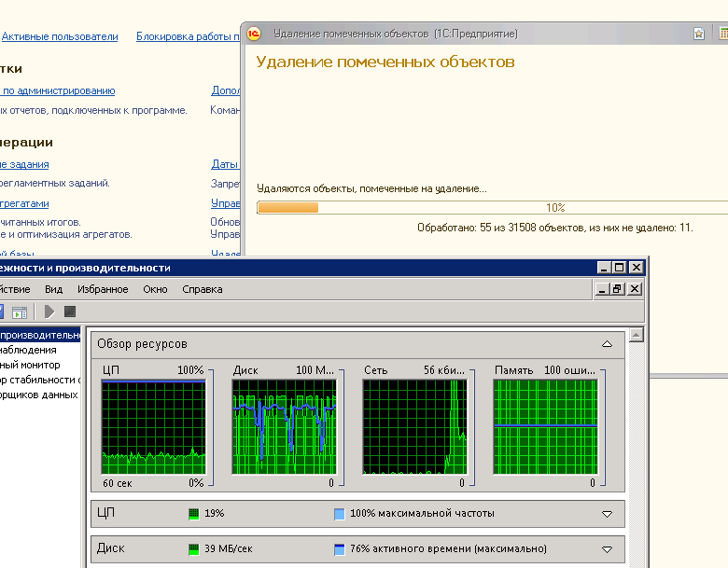Open the partially visible Действие menu
Screen dimensions: 728x568
pyautogui.click(x=15, y=289)
